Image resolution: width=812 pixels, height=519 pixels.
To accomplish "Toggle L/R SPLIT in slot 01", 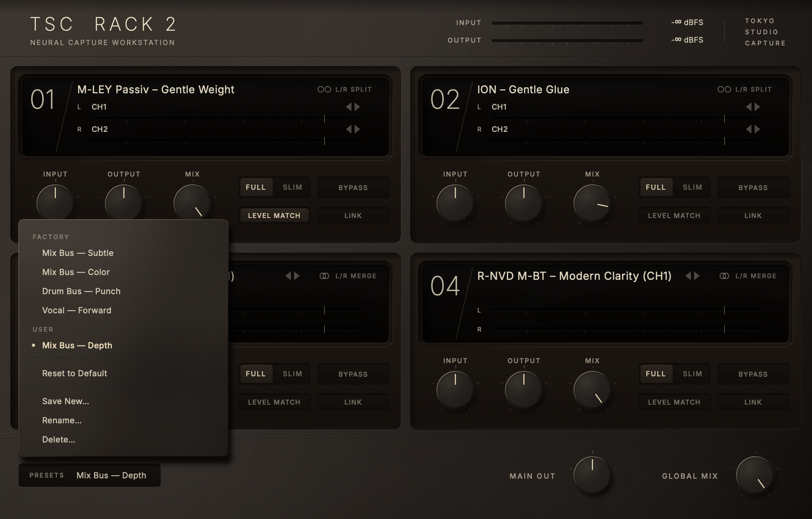I will (345, 89).
